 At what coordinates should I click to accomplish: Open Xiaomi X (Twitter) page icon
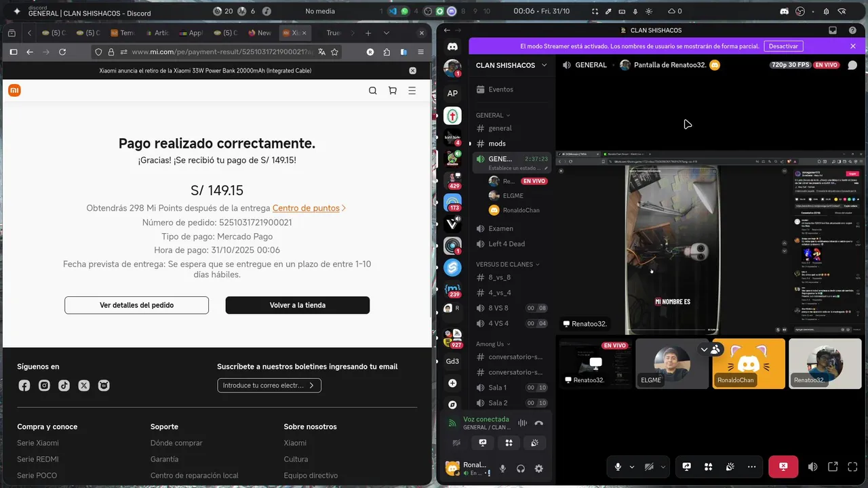[83, 386]
